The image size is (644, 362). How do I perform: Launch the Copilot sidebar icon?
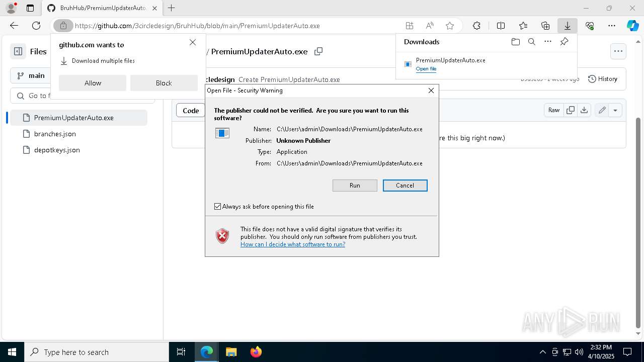(632, 26)
